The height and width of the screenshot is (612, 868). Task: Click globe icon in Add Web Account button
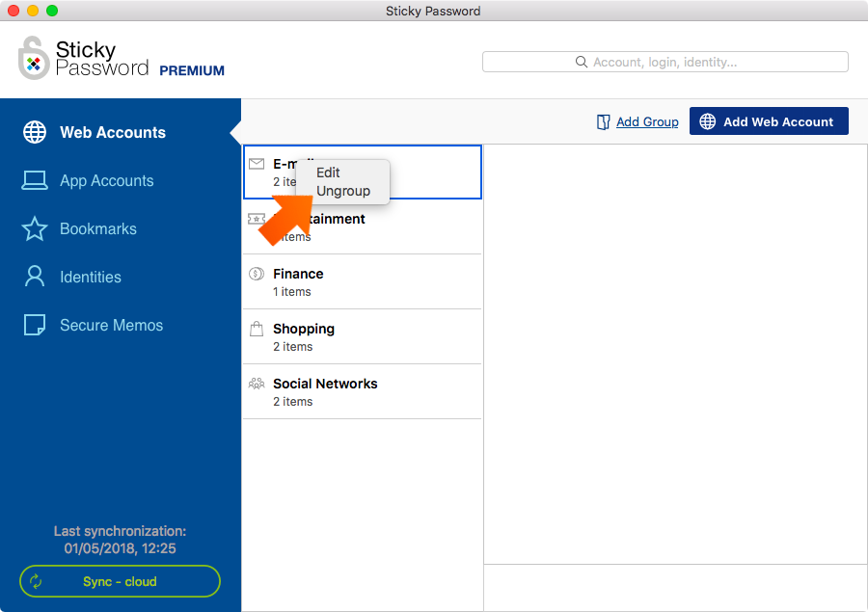708,121
